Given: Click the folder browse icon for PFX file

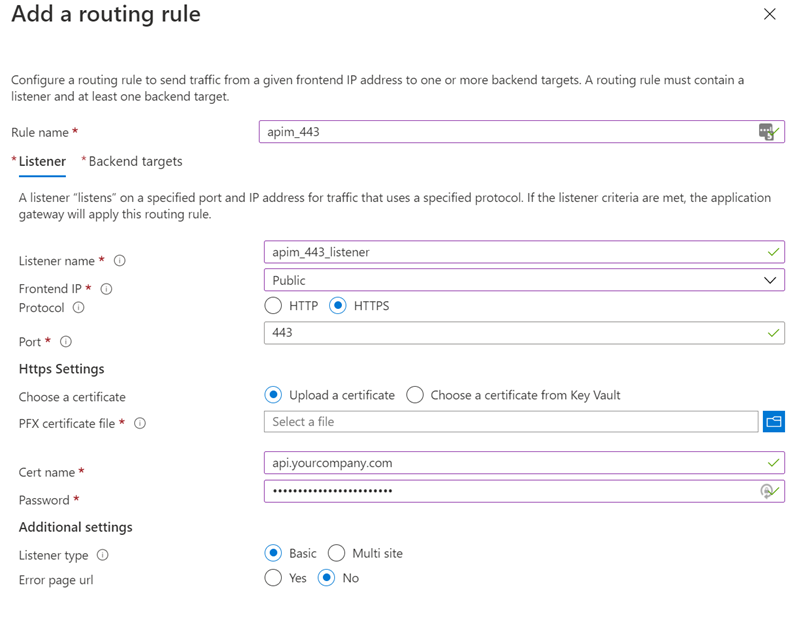Looking at the screenshot, I should pos(773,422).
